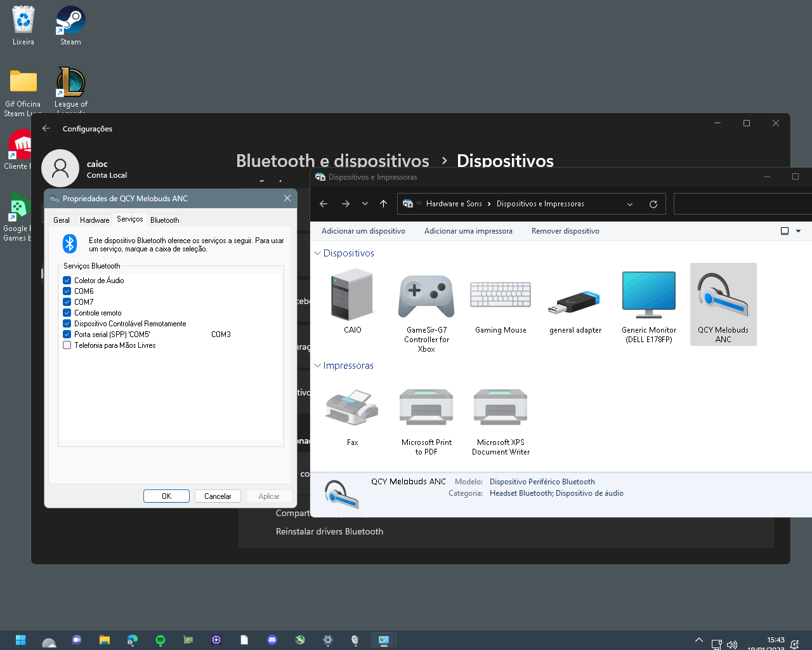This screenshot has height=650, width=812.
Task: Select the Gaming Mouse keyboard icon
Action: [x=501, y=296]
